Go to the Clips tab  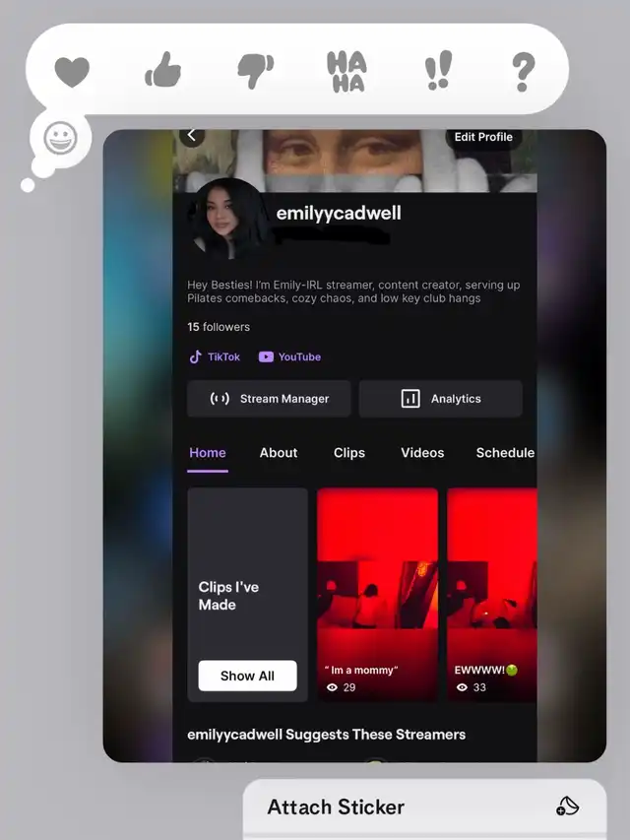coord(349,453)
